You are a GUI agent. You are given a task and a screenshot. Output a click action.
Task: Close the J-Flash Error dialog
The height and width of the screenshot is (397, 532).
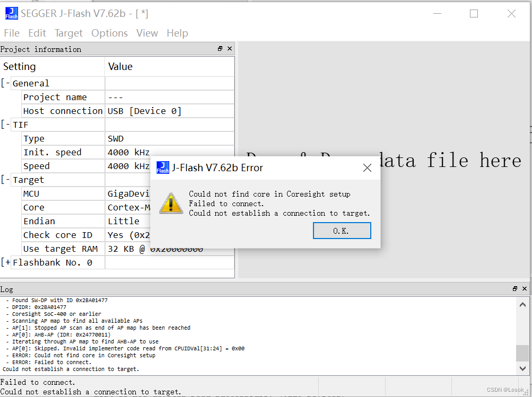[367, 167]
